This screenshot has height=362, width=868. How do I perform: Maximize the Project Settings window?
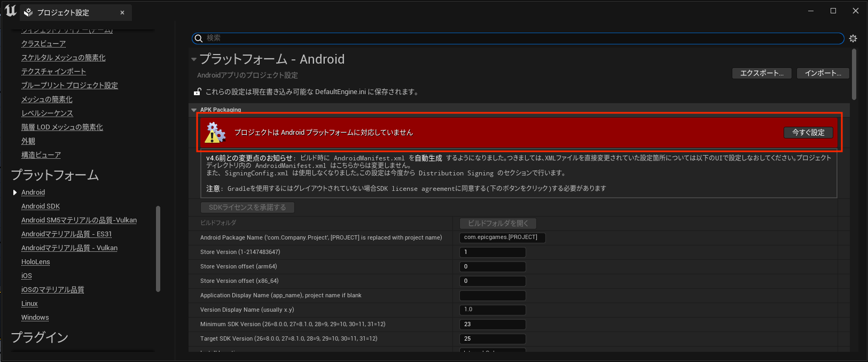click(833, 11)
